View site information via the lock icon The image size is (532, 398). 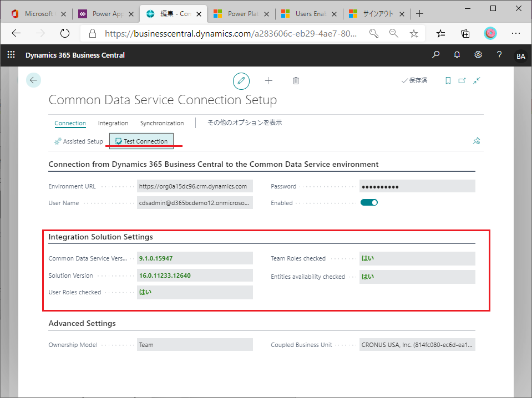click(x=92, y=33)
